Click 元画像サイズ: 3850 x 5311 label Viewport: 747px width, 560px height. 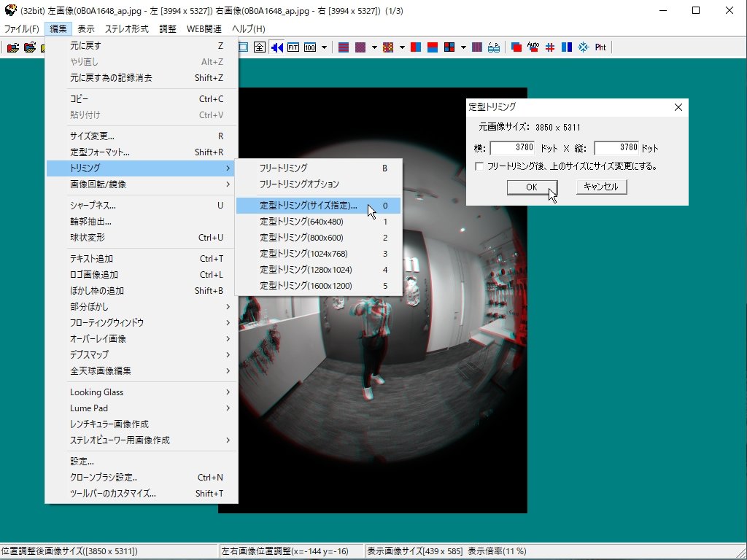point(530,127)
